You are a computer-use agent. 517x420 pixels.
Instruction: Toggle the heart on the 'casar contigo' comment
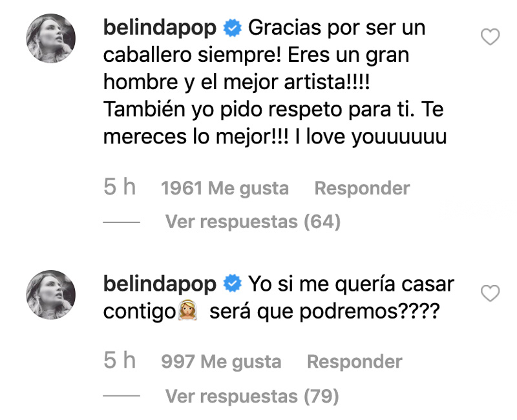[x=491, y=294]
